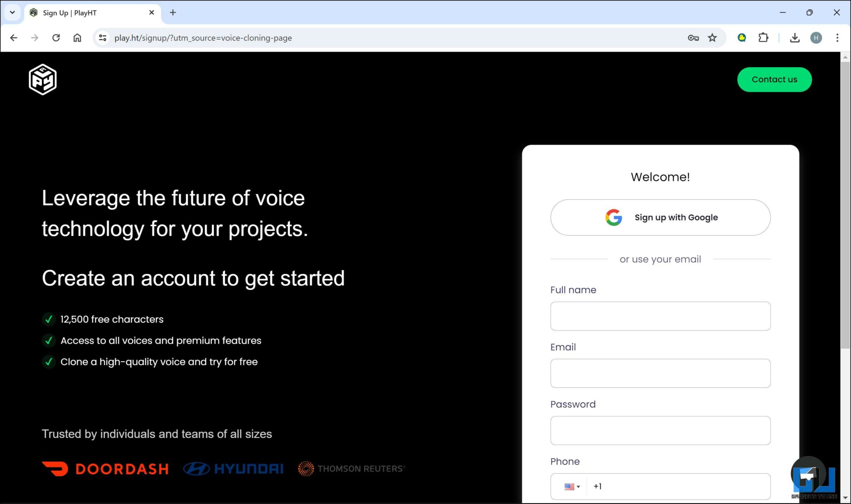Click the saved passwords key icon in address bar
Image resolution: width=851 pixels, height=504 pixels.
[693, 38]
